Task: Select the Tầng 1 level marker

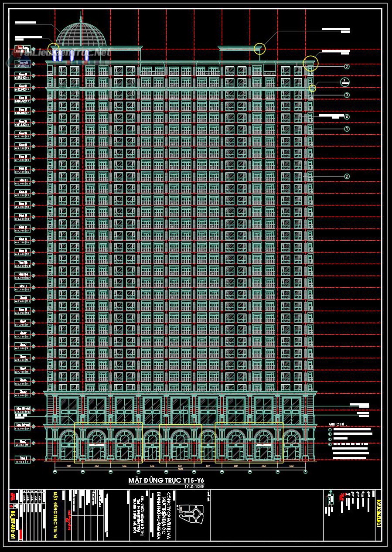Action: coord(22,460)
